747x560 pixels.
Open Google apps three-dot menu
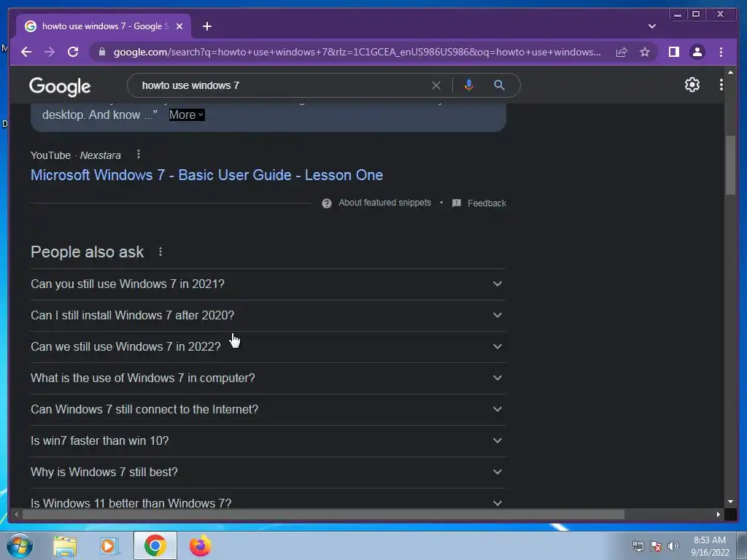(x=721, y=85)
